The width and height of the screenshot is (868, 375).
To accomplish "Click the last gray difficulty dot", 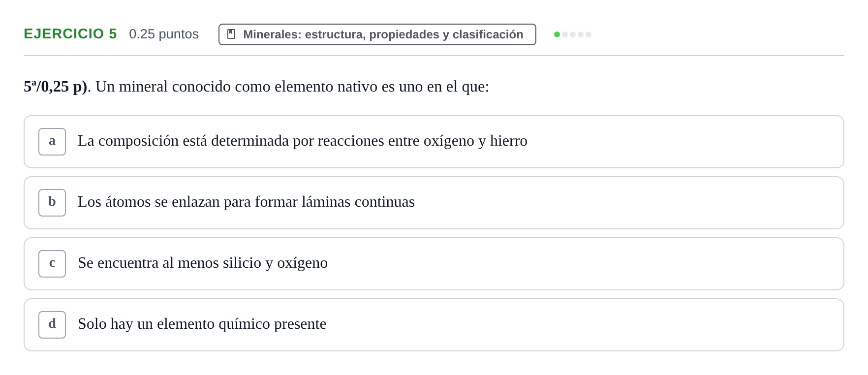I will click(x=589, y=34).
